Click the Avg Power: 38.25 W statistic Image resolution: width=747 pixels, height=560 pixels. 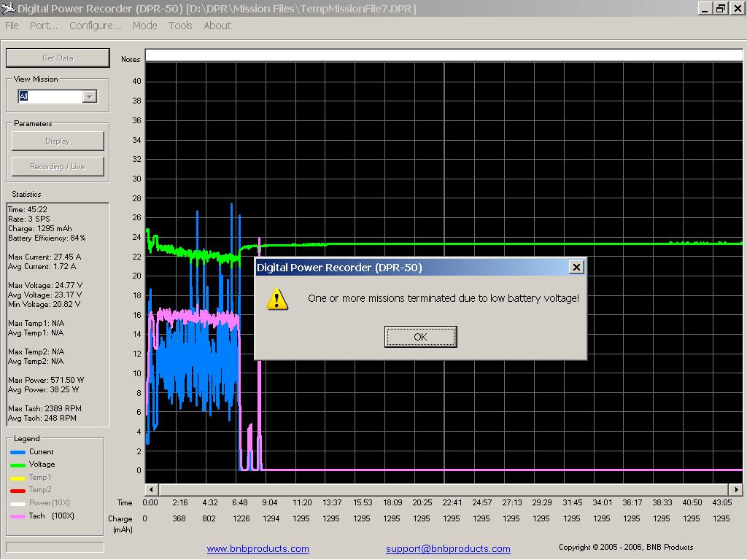tap(43, 390)
